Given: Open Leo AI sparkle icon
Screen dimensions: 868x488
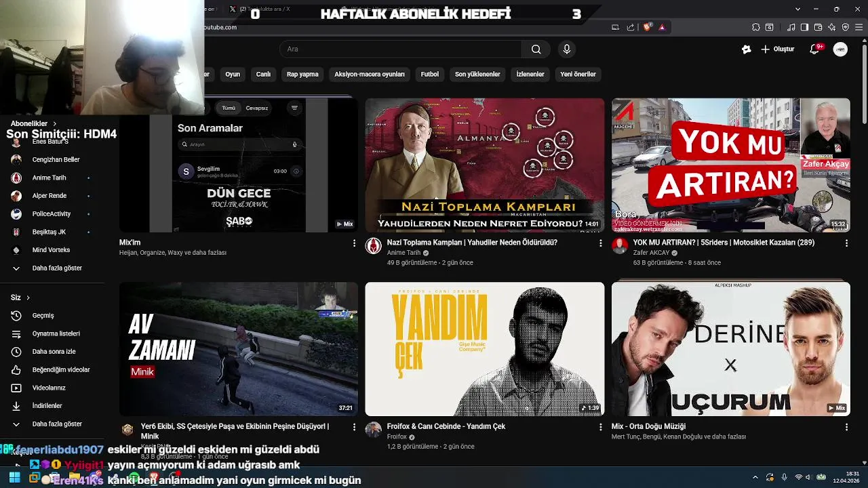Looking at the screenshot, I should 831,27.
